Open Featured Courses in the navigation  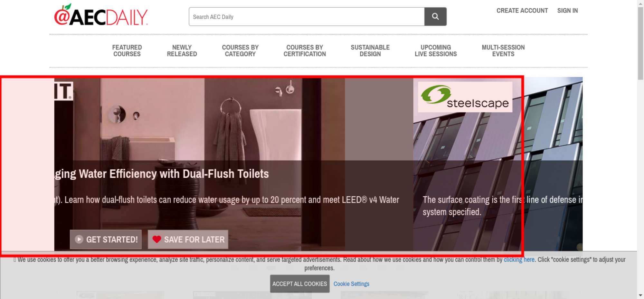tap(127, 51)
